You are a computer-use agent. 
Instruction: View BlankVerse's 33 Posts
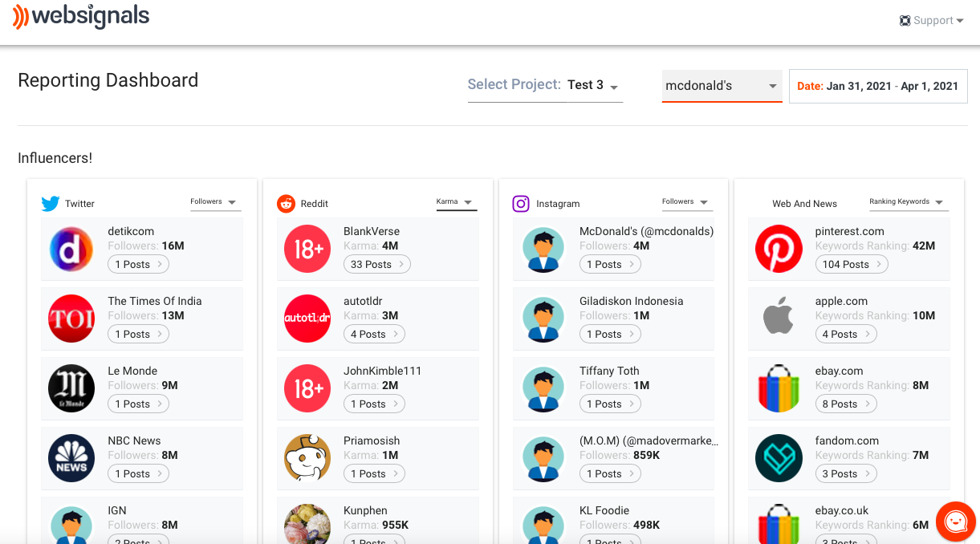[377, 264]
